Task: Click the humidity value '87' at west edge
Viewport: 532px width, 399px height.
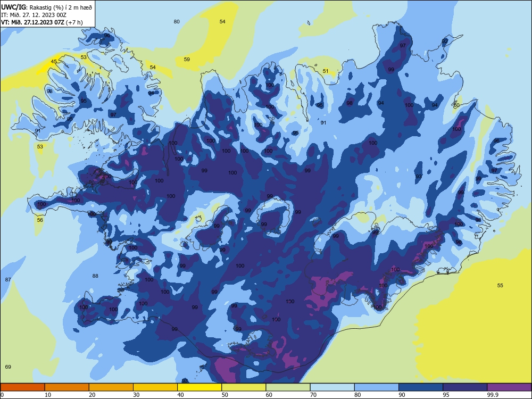Action: (8, 280)
